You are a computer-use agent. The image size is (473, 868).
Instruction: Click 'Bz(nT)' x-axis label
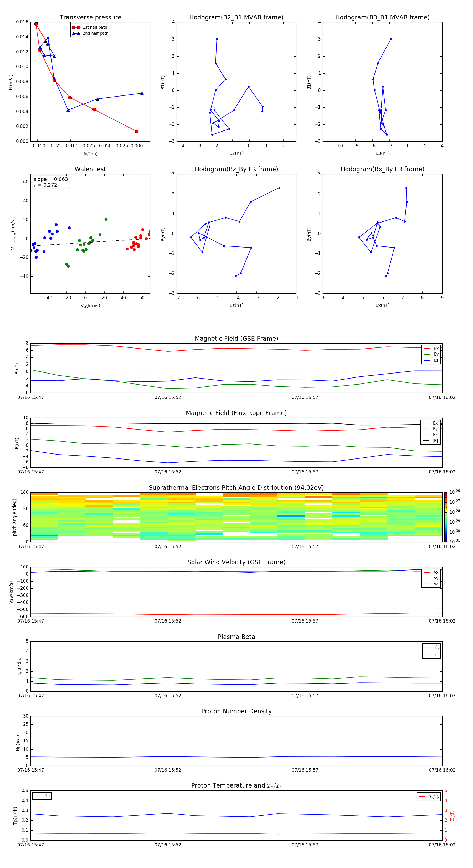tap(236, 305)
